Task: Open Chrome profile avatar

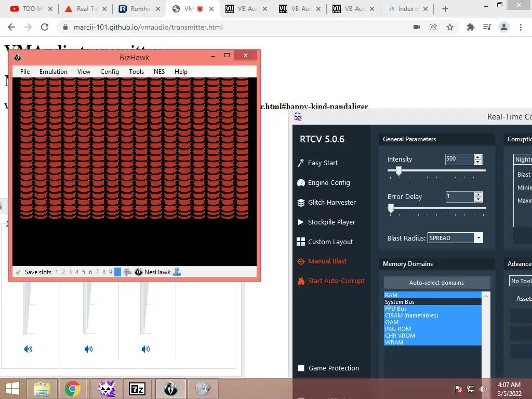Action: tap(504, 27)
